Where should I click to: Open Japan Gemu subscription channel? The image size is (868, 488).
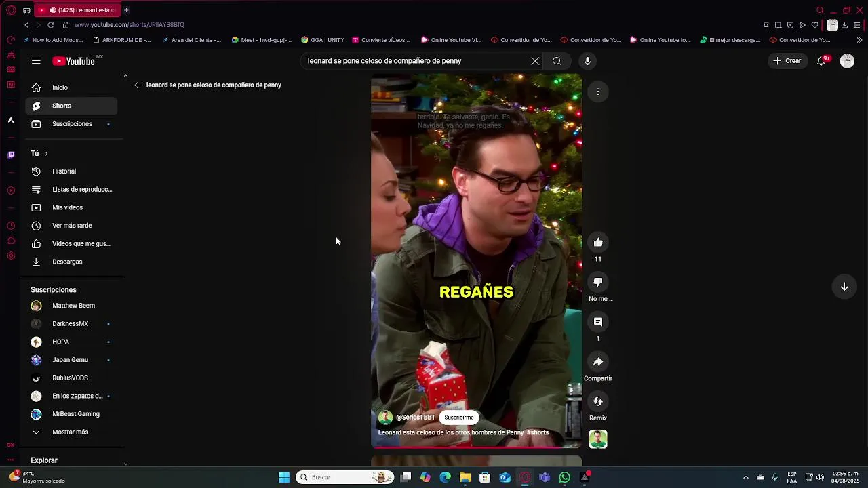coord(71,360)
